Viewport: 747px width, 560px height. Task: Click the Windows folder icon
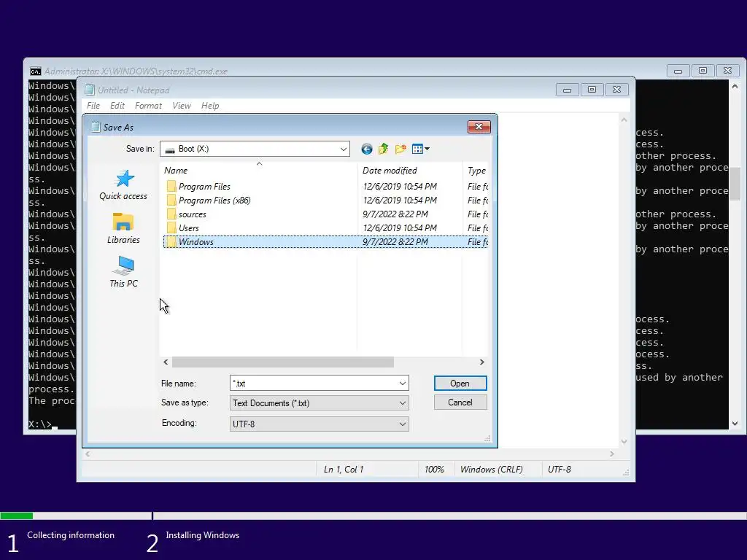pos(171,241)
